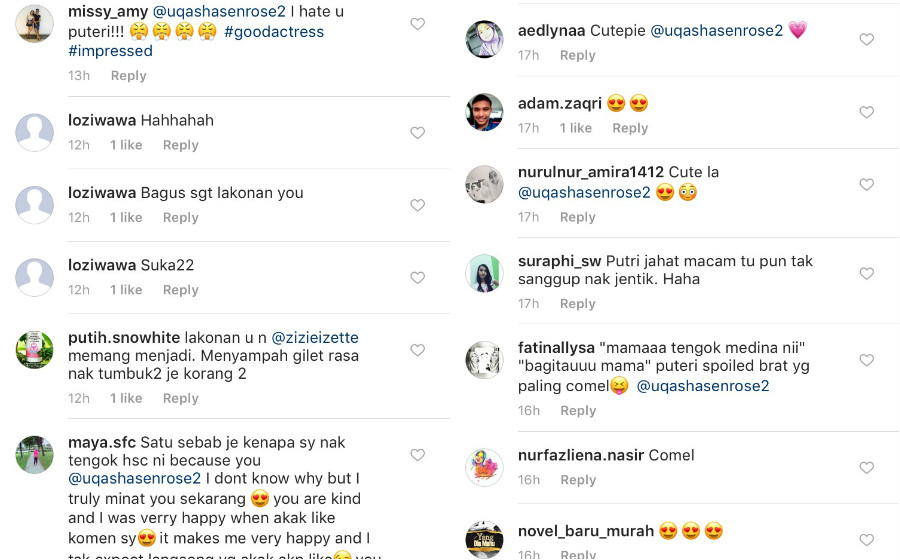Open novel_baru_murah's profile picture
900x560 pixels.
point(484,540)
